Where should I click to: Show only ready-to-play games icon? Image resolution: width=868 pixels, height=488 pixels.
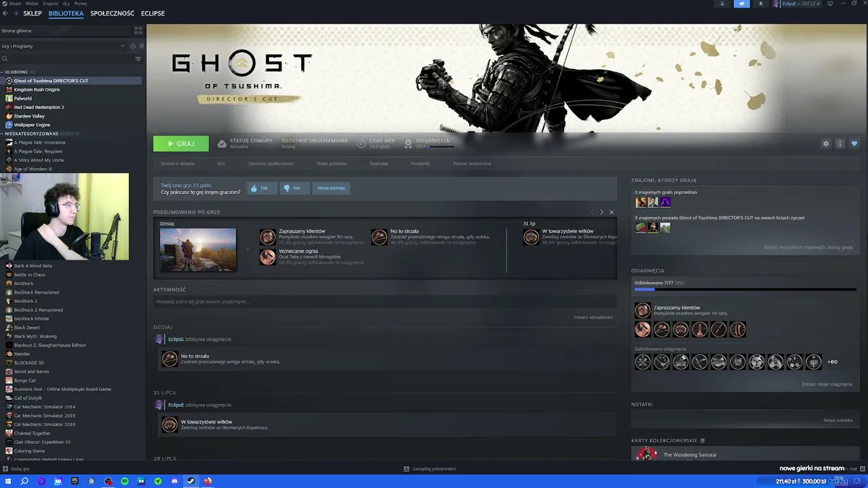[141, 46]
